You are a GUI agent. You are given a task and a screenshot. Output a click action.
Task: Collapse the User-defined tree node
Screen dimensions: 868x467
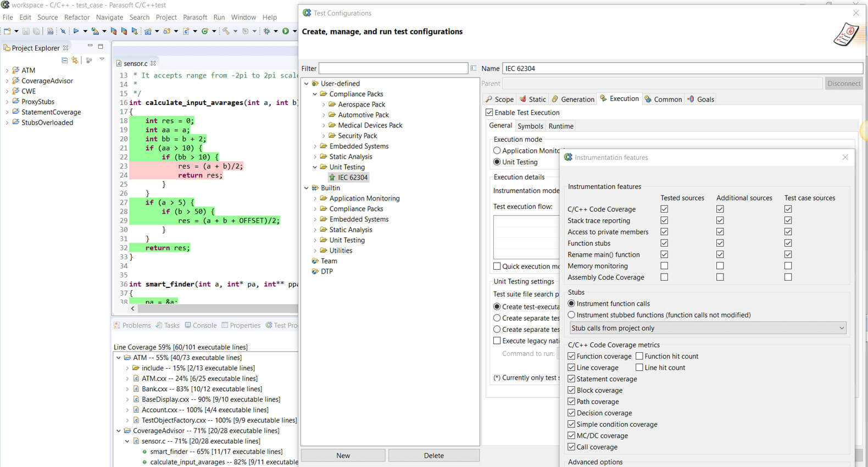click(307, 84)
